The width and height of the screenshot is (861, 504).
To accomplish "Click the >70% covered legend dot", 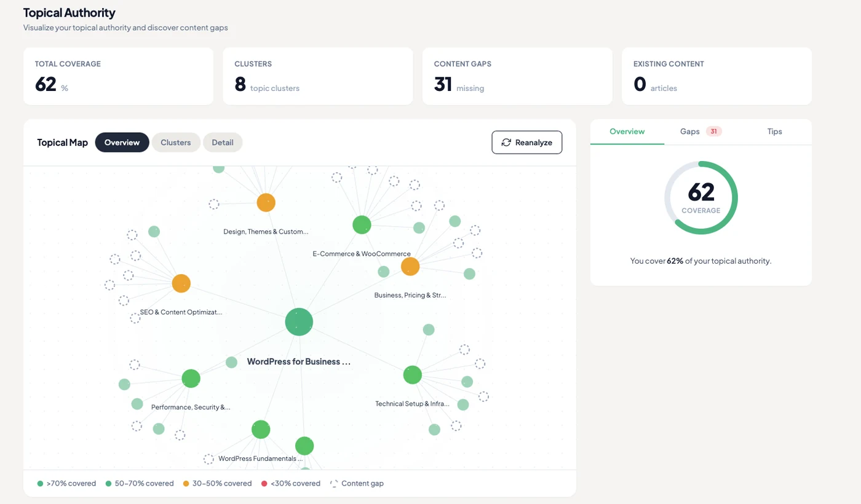I will (40, 484).
